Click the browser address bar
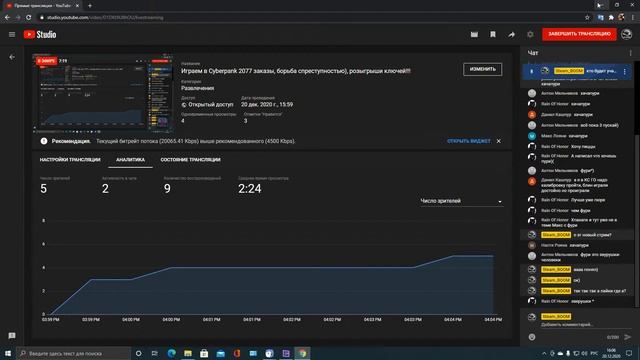The height and width of the screenshot is (360, 640). [x=310, y=18]
